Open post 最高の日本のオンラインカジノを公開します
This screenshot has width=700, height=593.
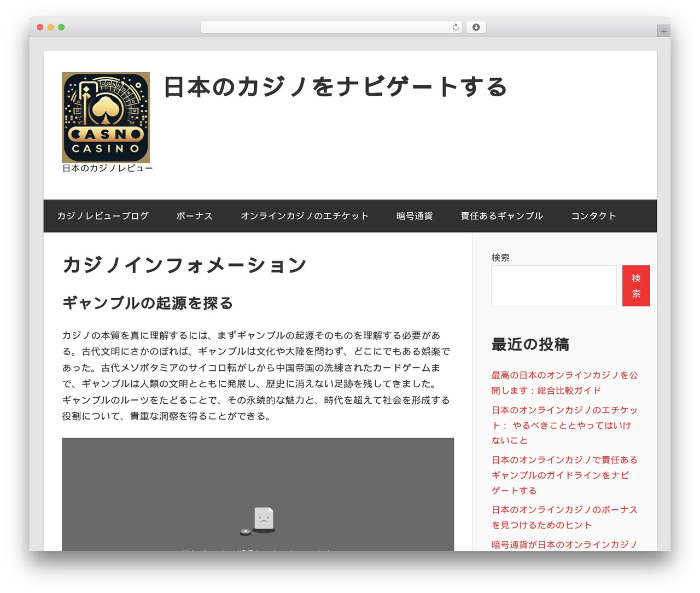pyautogui.click(x=564, y=383)
